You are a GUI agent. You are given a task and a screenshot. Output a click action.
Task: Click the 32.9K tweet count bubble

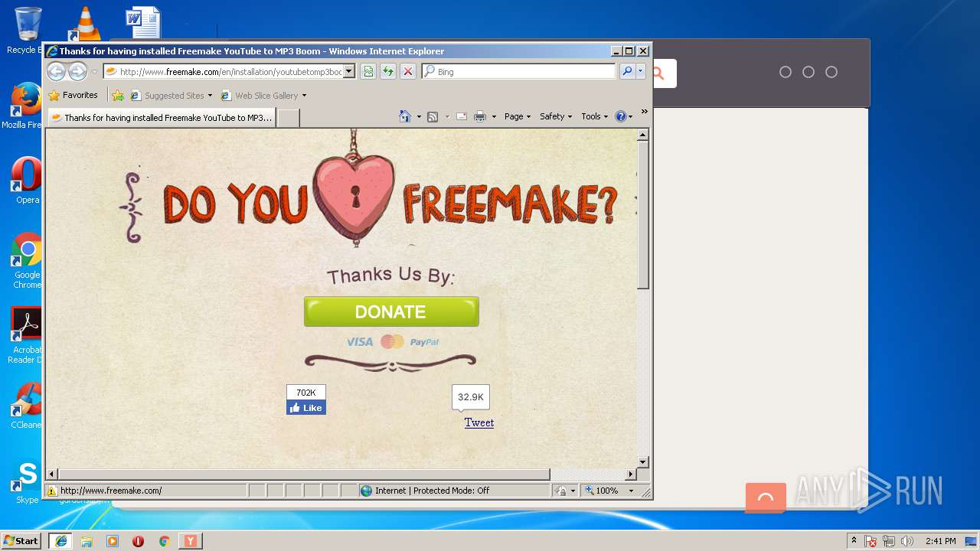(470, 397)
